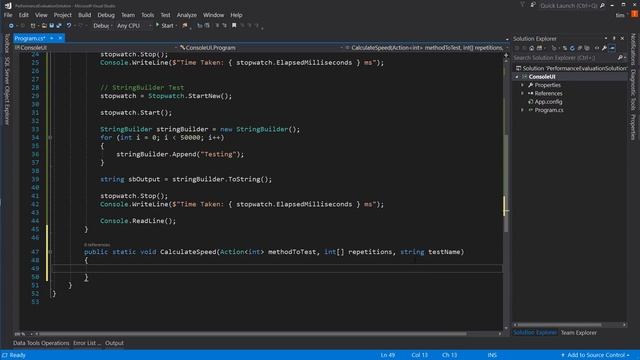Click the Solution Explorer Home icon
The image size is (640, 360).
[x=531, y=48]
